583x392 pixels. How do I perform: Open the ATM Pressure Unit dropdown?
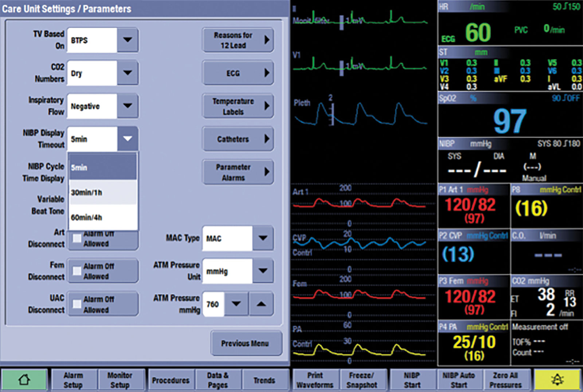click(x=262, y=271)
